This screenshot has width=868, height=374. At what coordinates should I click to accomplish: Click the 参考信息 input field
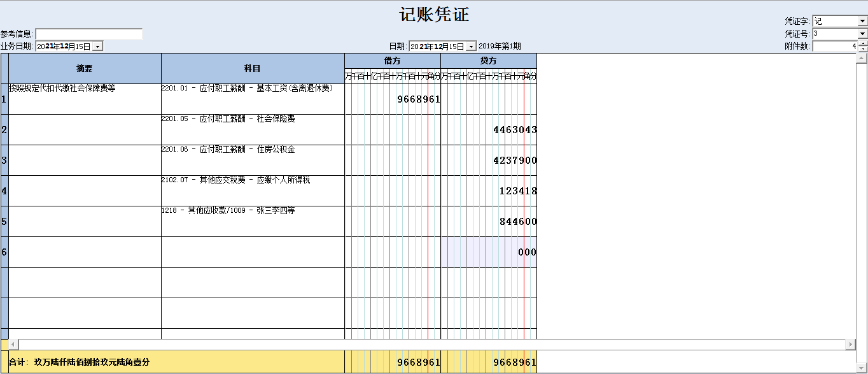(89, 34)
